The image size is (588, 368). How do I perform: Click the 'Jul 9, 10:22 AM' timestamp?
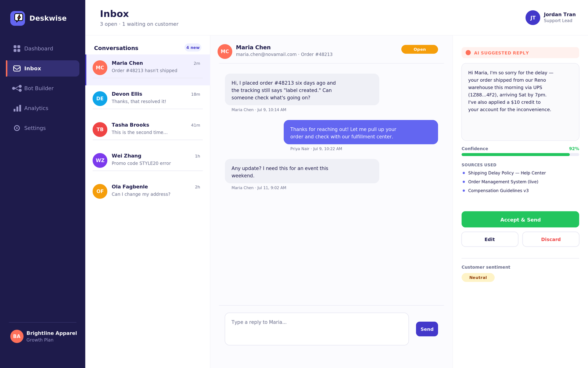(x=327, y=149)
